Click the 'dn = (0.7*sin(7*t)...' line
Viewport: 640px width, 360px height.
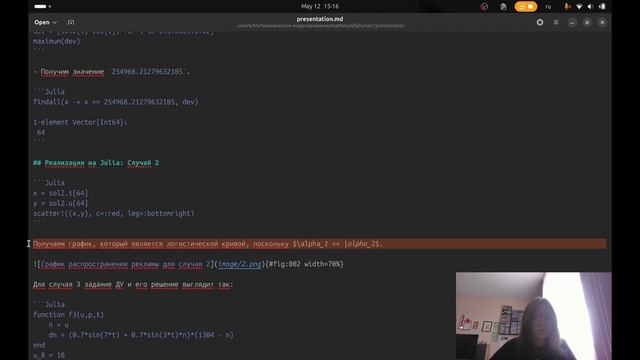pos(141,335)
